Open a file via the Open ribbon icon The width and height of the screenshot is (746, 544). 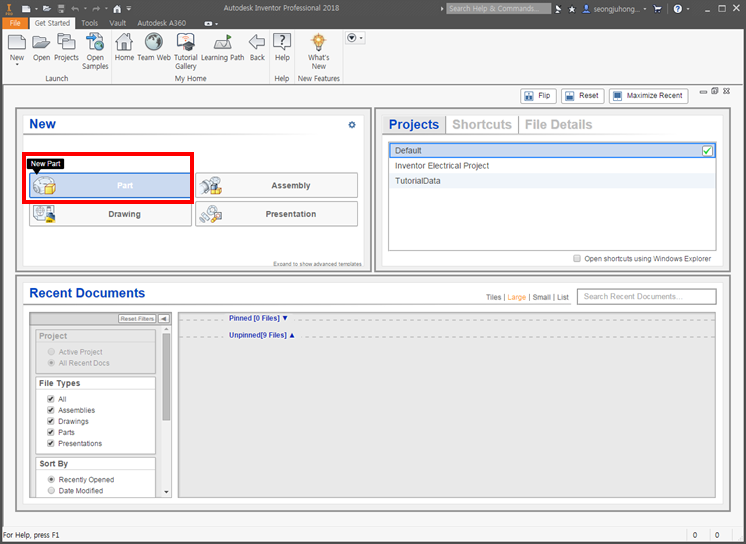(41, 43)
